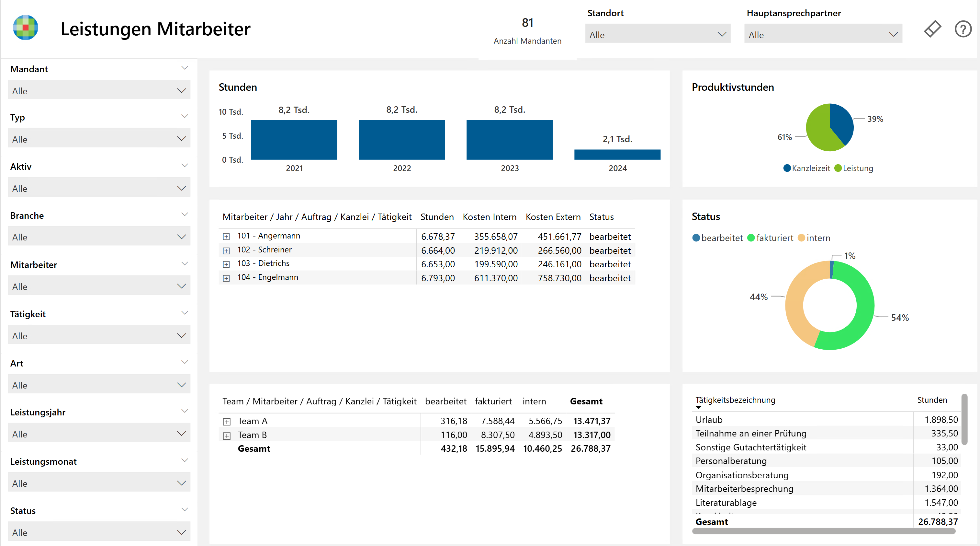Open the help question mark icon
This screenshot has height=546, width=980.
963,29
